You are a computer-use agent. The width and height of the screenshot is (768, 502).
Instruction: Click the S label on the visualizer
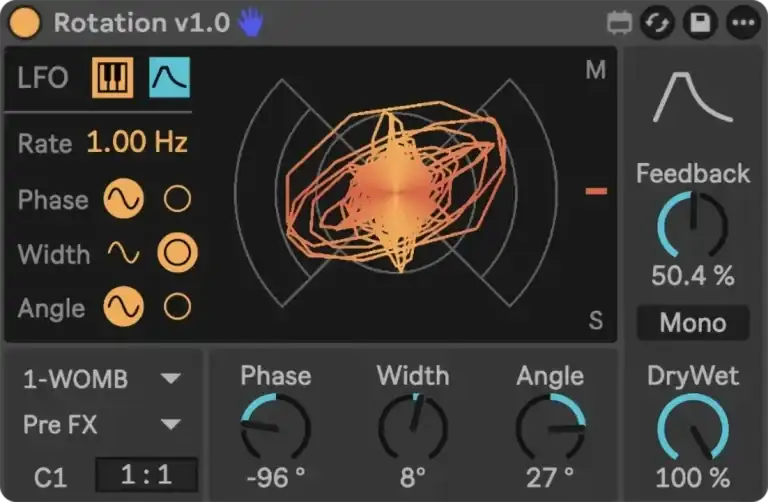tap(596, 320)
